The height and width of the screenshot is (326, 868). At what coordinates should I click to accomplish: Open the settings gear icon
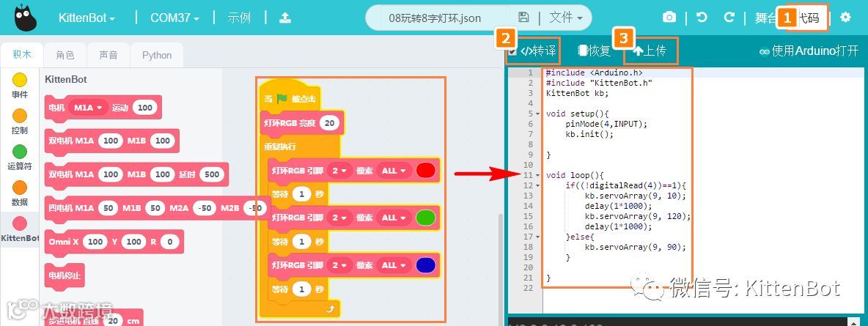845,17
